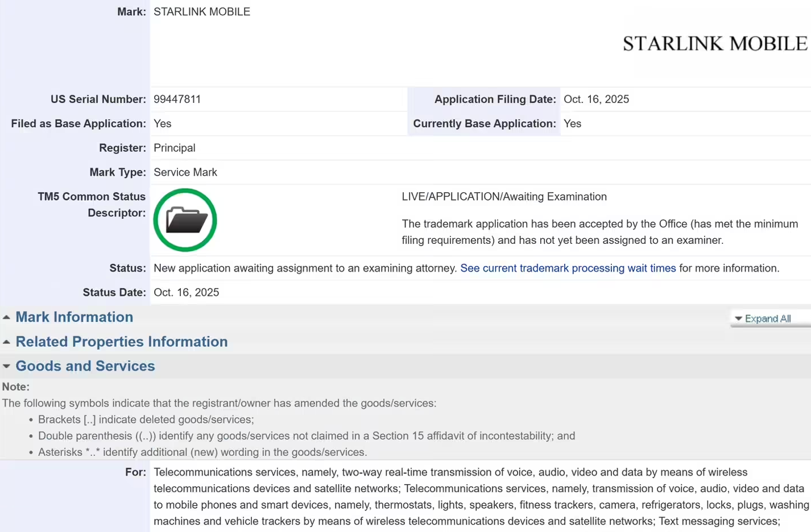Screen dimensions: 811x532
Task: Click the arrow beside Related Properties Information
Action: pyautogui.click(x=6, y=341)
